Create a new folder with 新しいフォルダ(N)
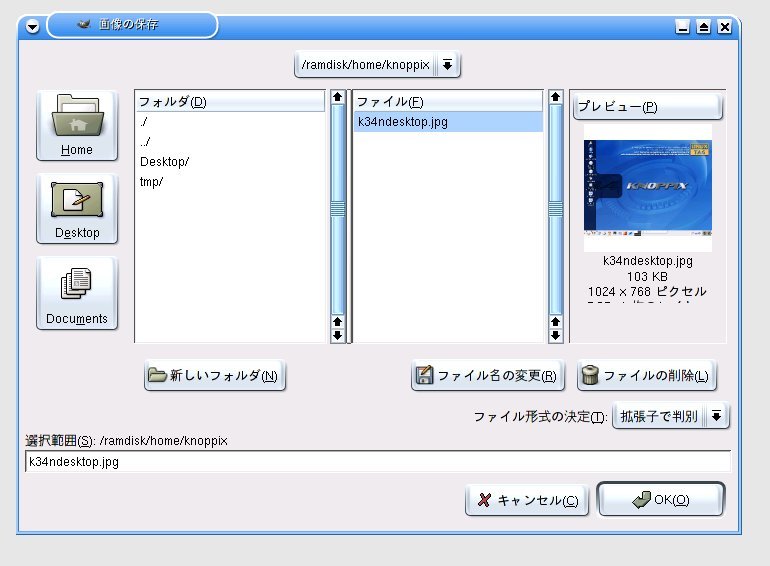This screenshot has width=770, height=566. click(215, 376)
